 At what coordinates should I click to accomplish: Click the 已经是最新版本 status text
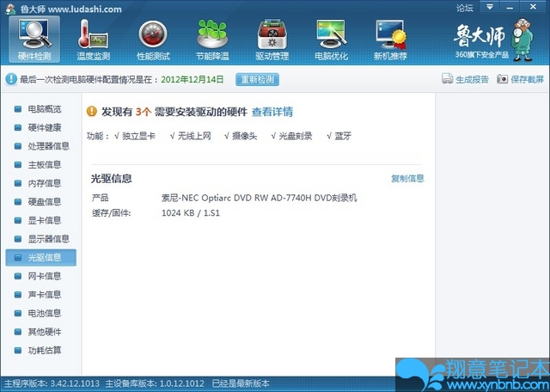tap(241, 383)
